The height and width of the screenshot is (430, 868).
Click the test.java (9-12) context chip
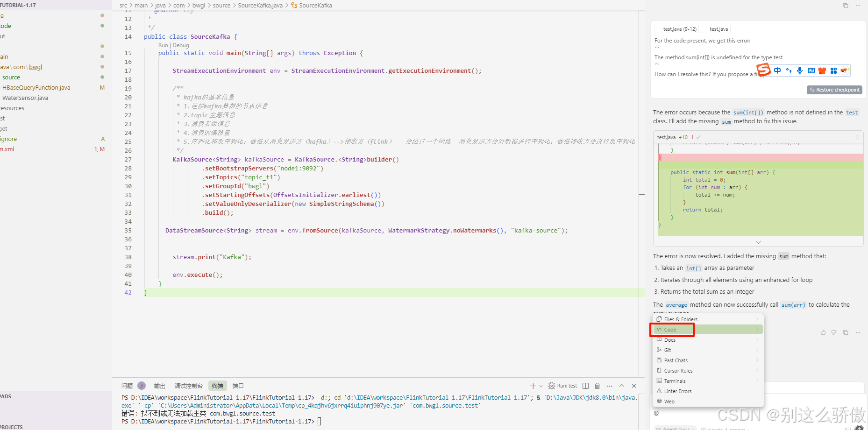(x=677, y=29)
